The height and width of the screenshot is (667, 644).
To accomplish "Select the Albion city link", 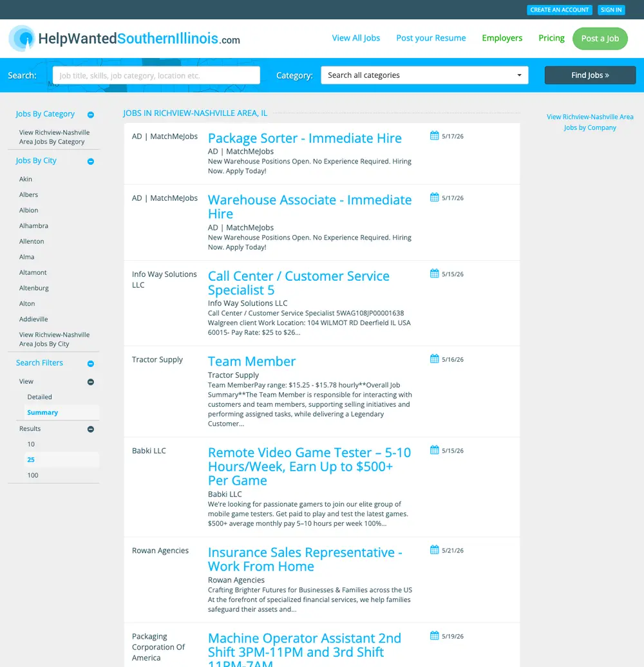I will (x=28, y=211).
